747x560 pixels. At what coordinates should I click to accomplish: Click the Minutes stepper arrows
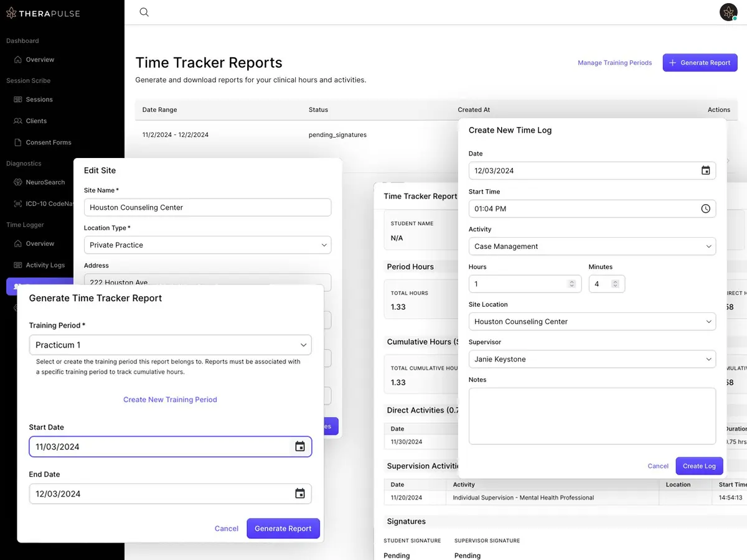pyautogui.click(x=615, y=284)
